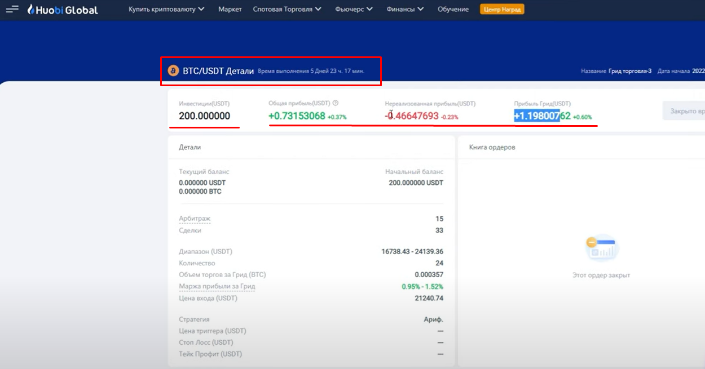Image resolution: width=705 pixels, height=369 pixels.
Task: Click the Сделки count 33
Action: coord(439,231)
